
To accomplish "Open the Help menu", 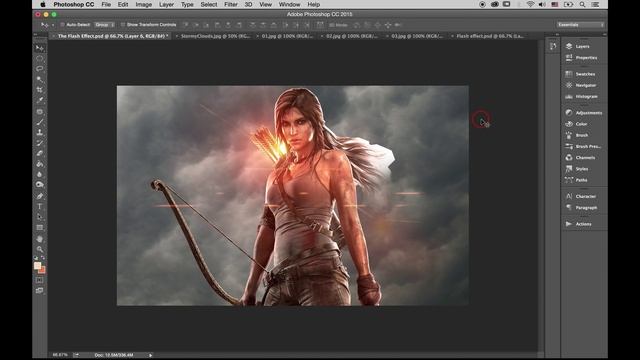I will [313, 4].
